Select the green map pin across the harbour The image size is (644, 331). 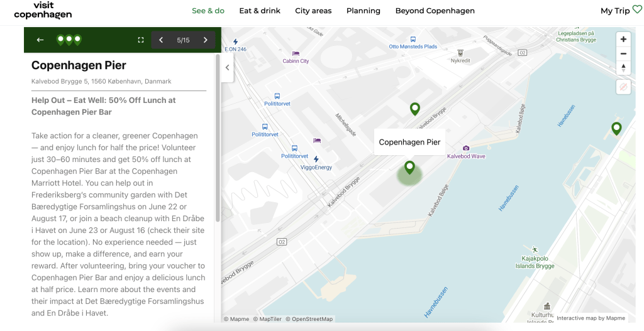[x=616, y=129]
